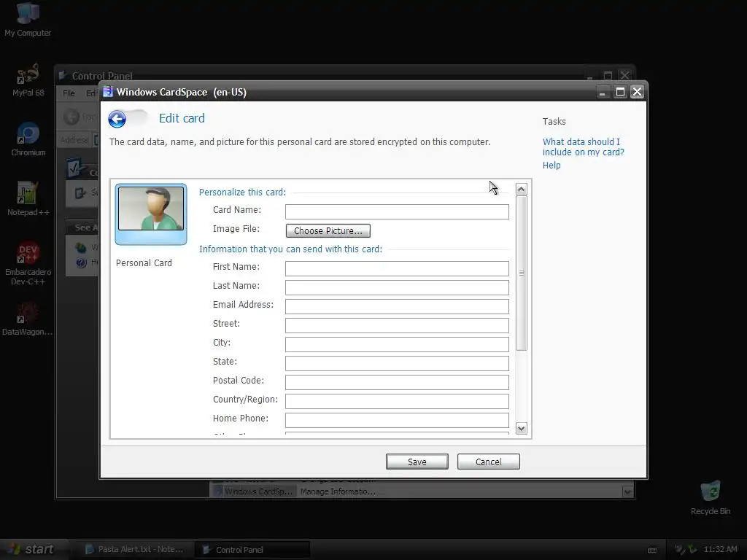This screenshot has width=747, height=560.
Task: Select Embarcadero Dev-C++ desktop shortcut
Action: coord(28,263)
